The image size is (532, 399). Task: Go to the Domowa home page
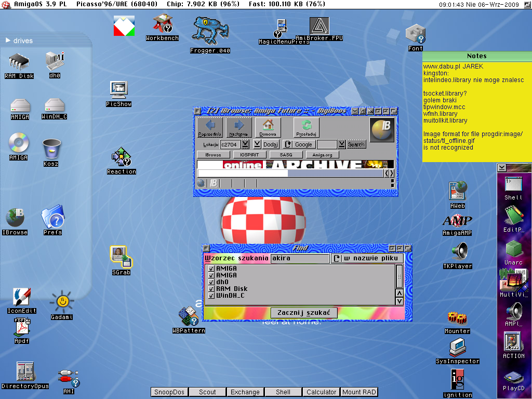[268, 128]
